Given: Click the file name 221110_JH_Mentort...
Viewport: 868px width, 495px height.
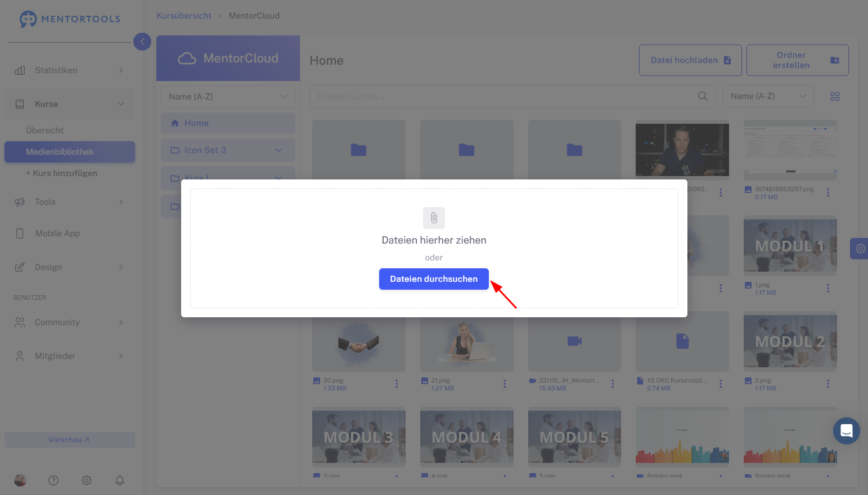Looking at the screenshot, I should [569, 380].
